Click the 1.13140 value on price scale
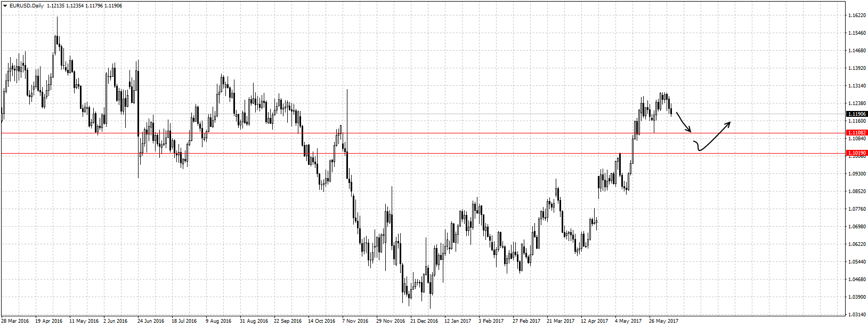The image size is (868, 327). pyautogui.click(x=856, y=86)
